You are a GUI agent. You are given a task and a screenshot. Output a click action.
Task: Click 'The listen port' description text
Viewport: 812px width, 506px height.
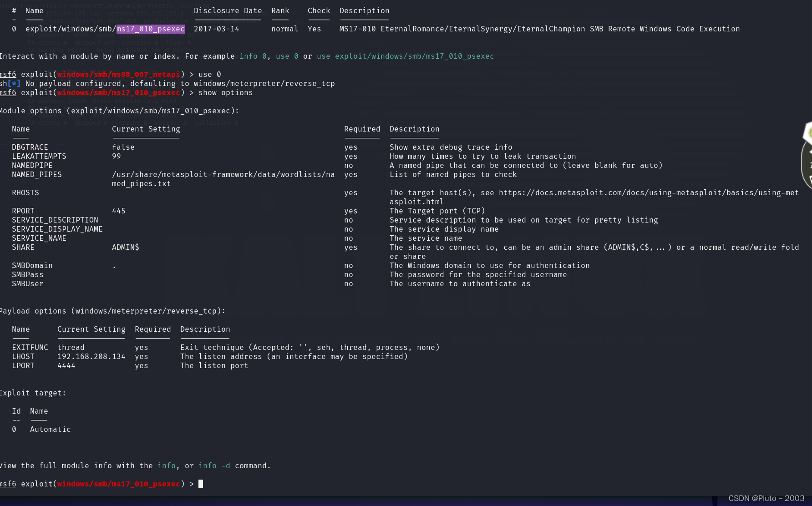pyautogui.click(x=214, y=366)
